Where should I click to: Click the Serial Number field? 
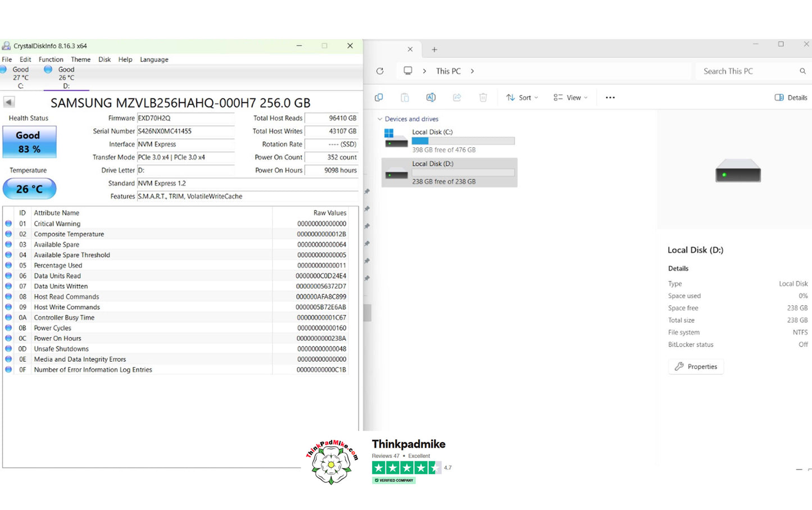pyautogui.click(x=185, y=131)
